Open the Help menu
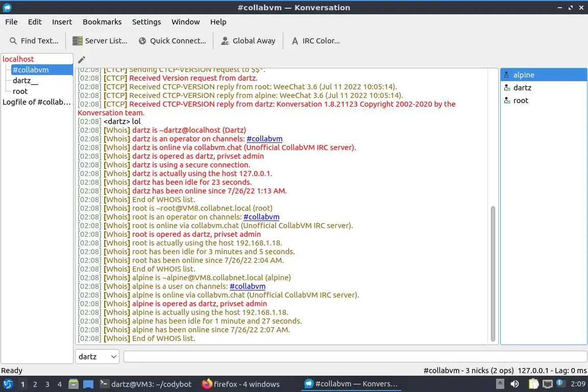 (x=218, y=22)
